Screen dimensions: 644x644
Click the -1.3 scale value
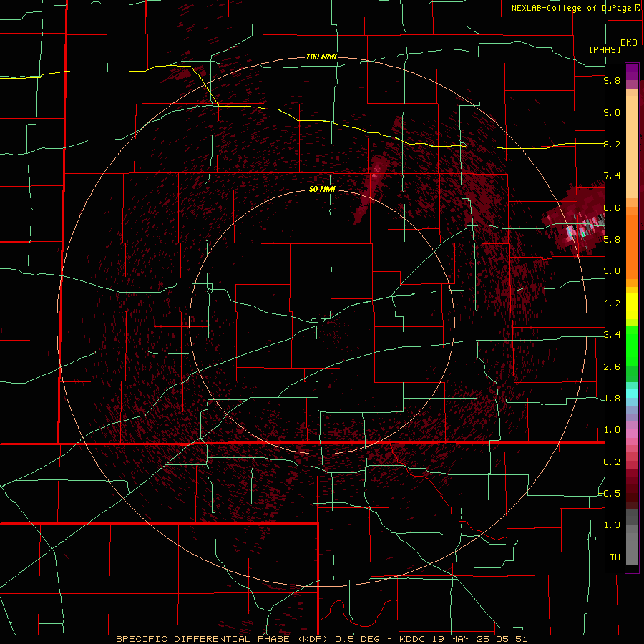coord(610,525)
